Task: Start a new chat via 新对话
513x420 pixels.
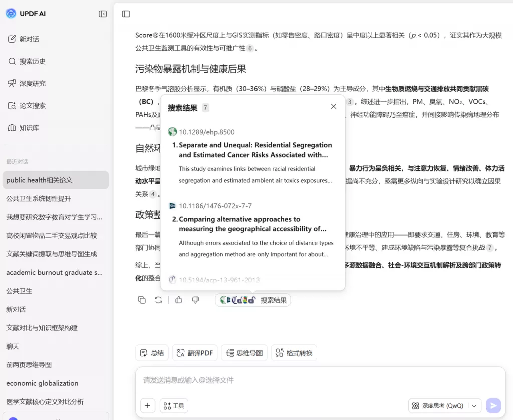Action: point(29,39)
